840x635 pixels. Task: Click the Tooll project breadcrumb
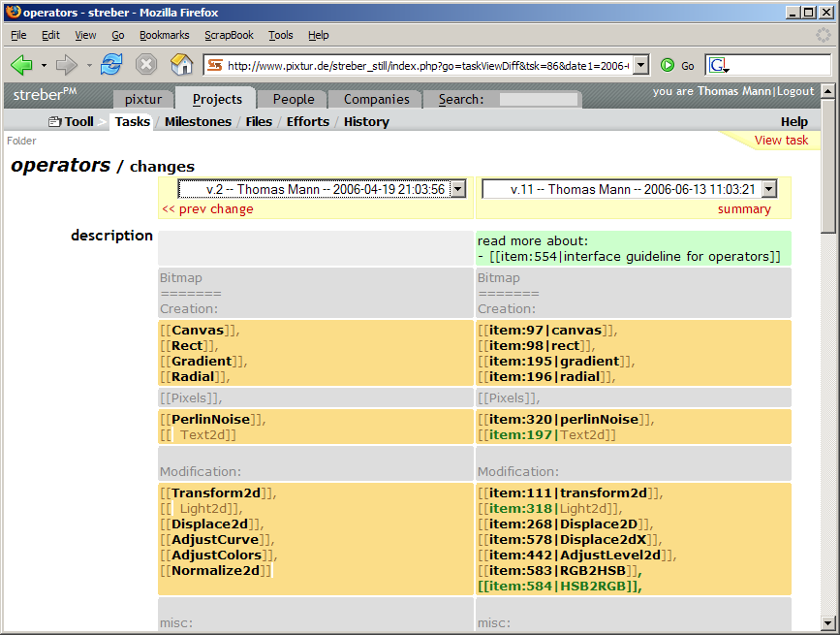coord(72,121)
